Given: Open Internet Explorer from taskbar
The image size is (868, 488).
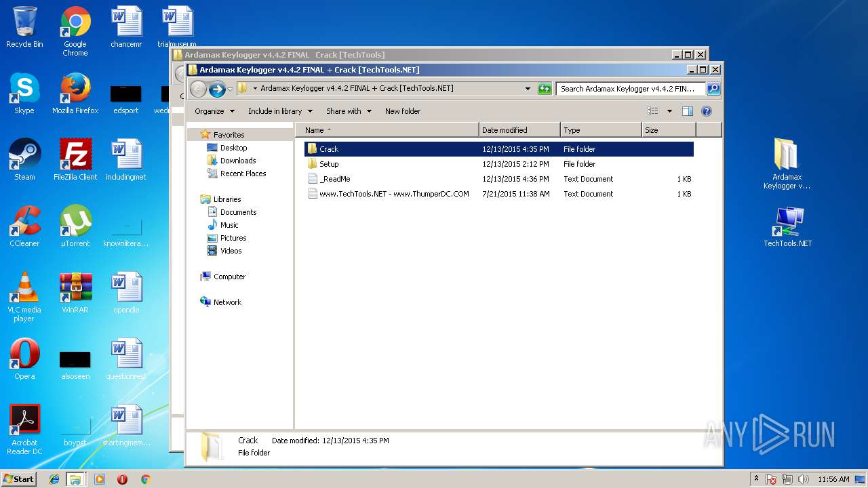Looking at the screenshot, I should coord(54,479).
